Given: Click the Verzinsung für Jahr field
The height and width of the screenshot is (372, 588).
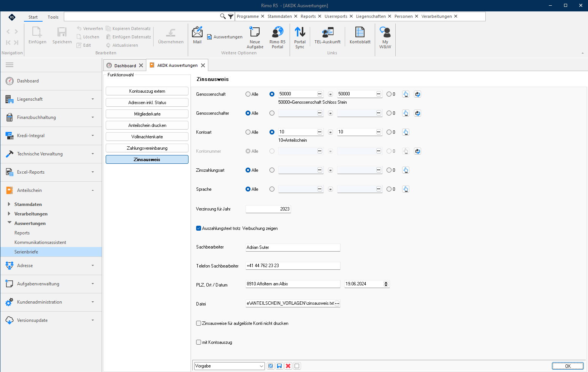Looking at the screenshot, I should (x=268, y=209).
